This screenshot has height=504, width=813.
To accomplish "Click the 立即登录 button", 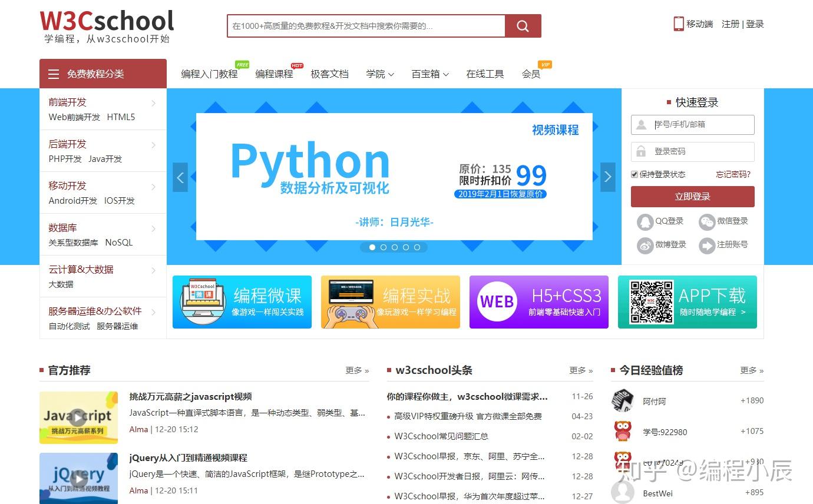I will pyautogui.click(x=693, y=197).
